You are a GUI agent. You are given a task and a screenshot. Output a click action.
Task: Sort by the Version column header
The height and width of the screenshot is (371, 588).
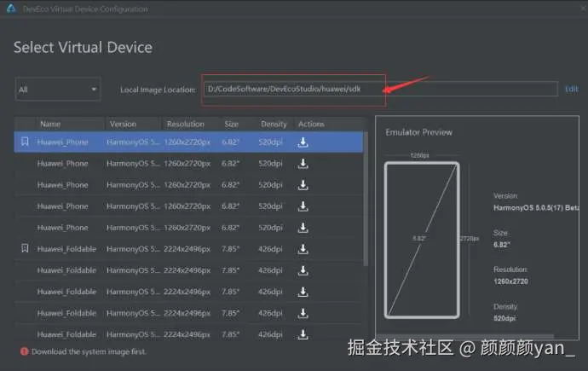(x=123, y=125)
